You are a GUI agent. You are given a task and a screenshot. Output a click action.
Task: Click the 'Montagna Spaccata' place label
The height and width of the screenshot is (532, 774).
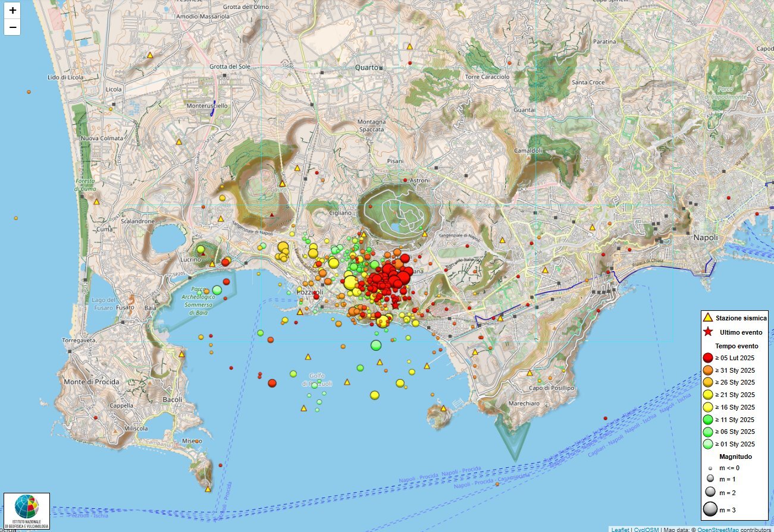pyautogui.click(x=372, y=125)
